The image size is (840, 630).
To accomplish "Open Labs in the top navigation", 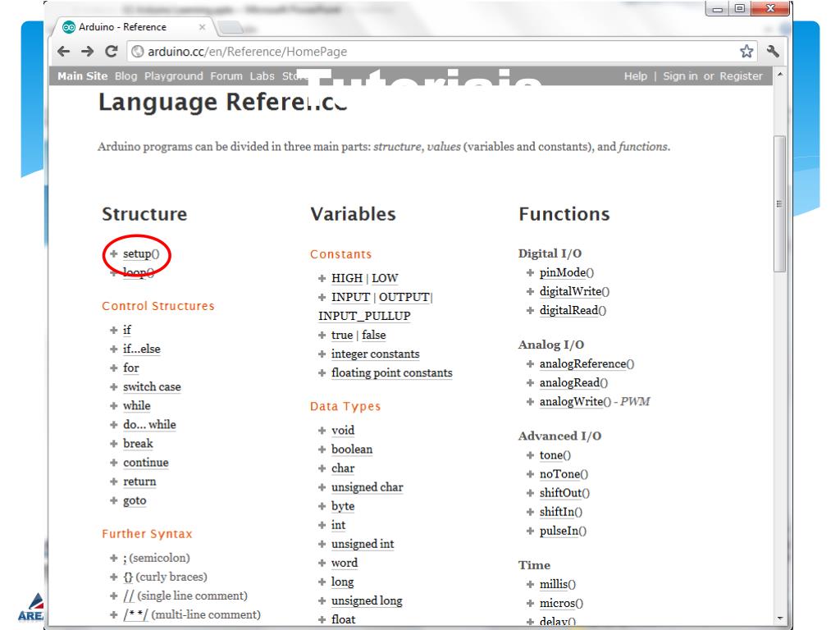I will click(262, 76).
